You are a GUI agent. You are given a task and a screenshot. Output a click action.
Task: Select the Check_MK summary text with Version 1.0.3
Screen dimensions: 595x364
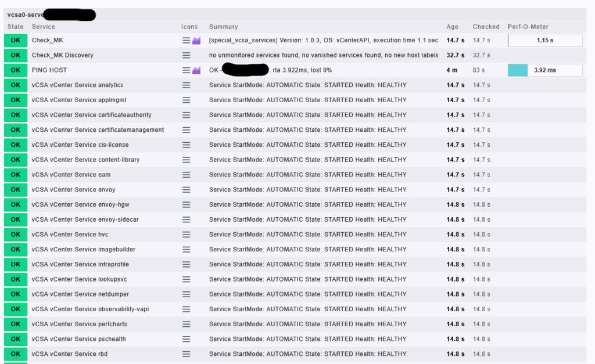coord(323,40)
